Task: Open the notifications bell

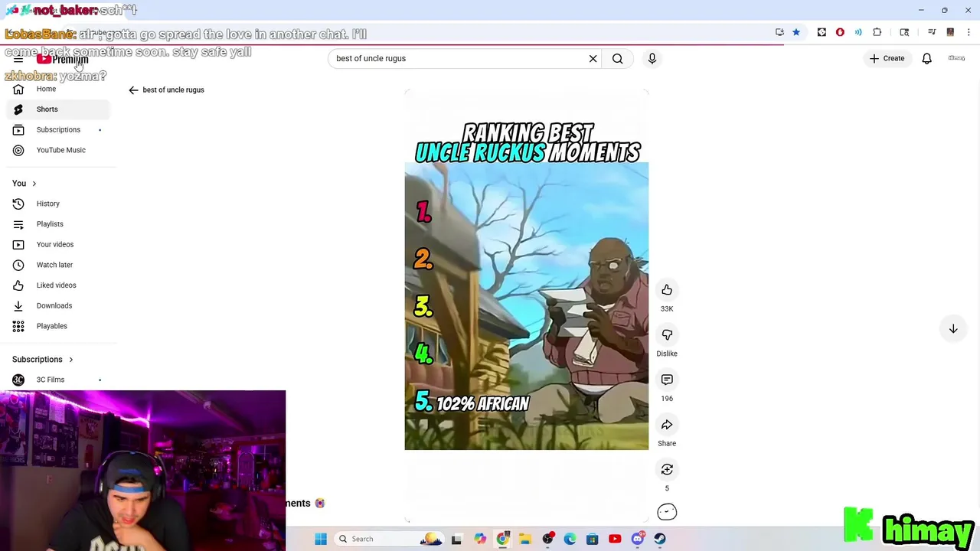Action: pos(926,58)
